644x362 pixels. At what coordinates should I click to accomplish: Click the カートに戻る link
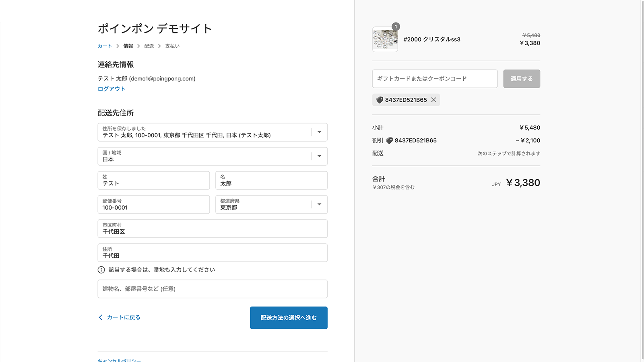(x=123, y=317)
